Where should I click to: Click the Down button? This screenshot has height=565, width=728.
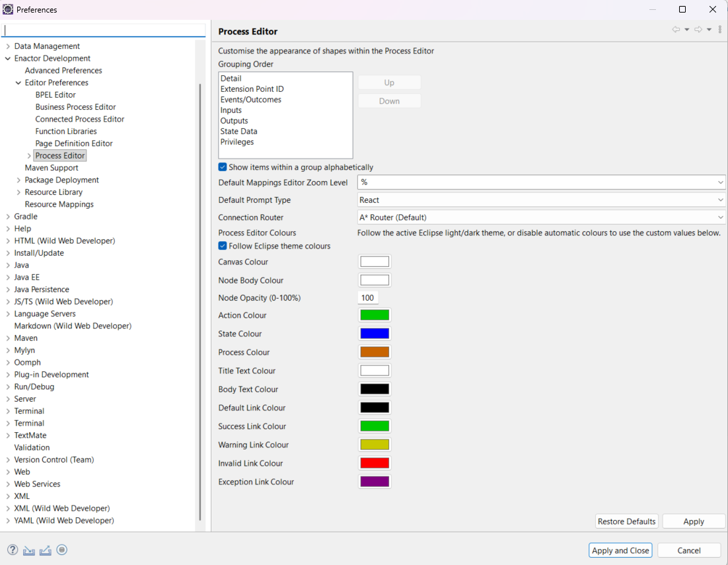pos(389,101)
